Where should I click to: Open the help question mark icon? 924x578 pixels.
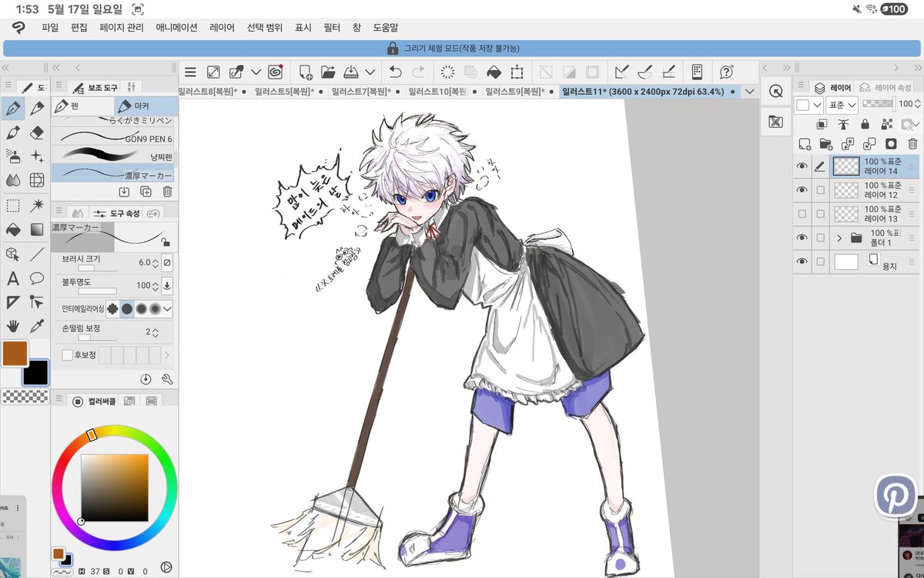point(726,72)
